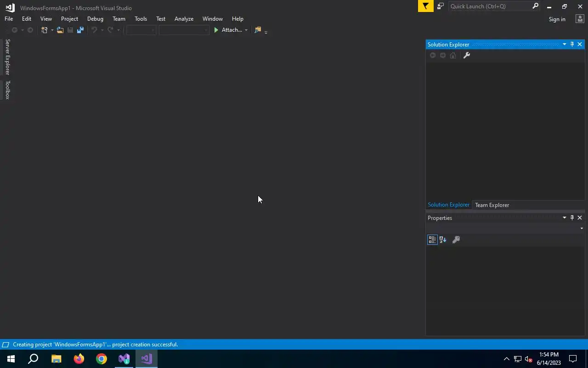Click Property Pages wrench in Properties panel
Screen dimensions: 588x368
pos(456,240)
